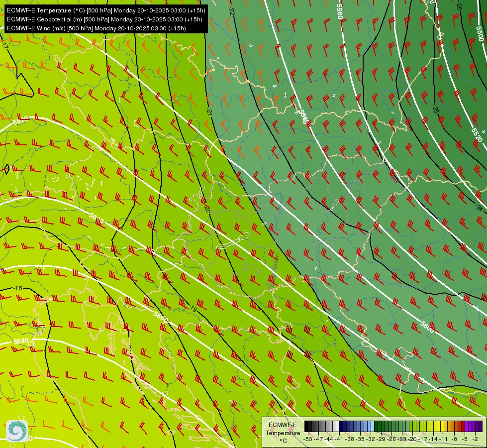Click the 5600 geopotential contour label
Viewport: 487px width, 448px height.
pyautogui.click(x=427, y=327)
